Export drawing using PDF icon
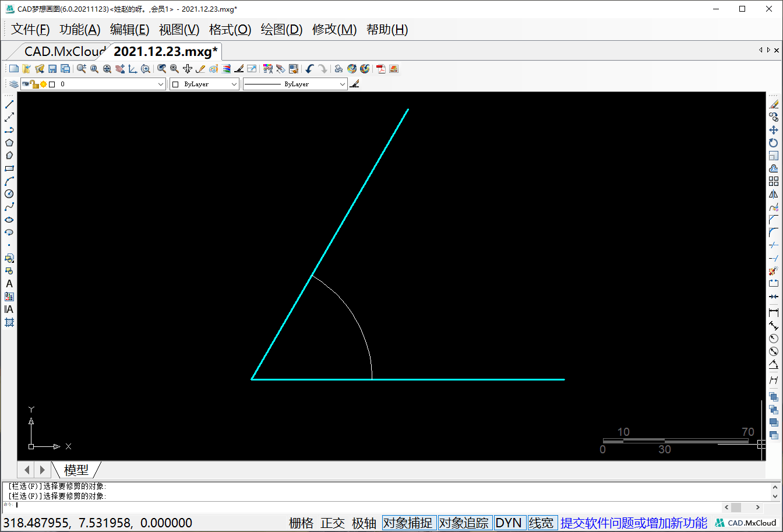The width and height of the screenshot is (783, 532). 381,69
